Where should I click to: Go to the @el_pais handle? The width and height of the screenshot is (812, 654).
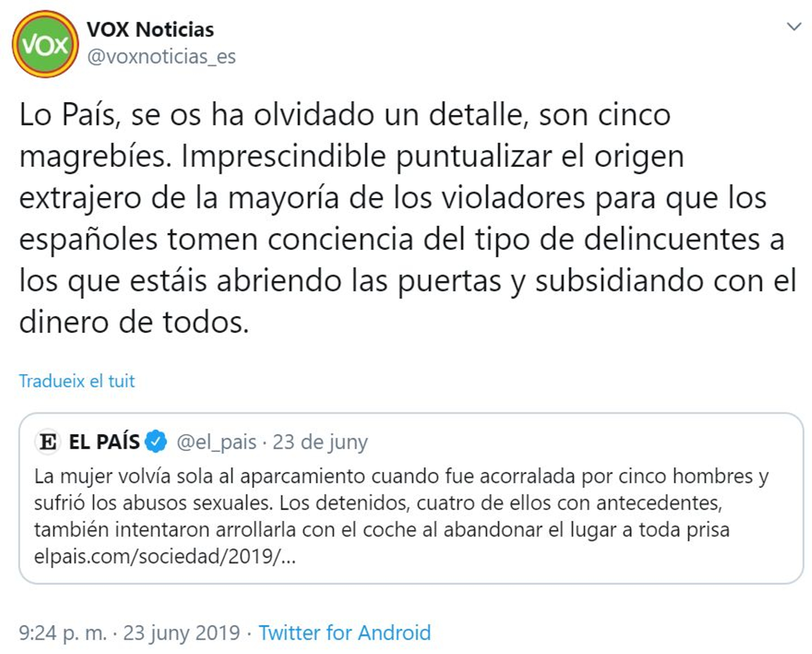tap(217, 442)
